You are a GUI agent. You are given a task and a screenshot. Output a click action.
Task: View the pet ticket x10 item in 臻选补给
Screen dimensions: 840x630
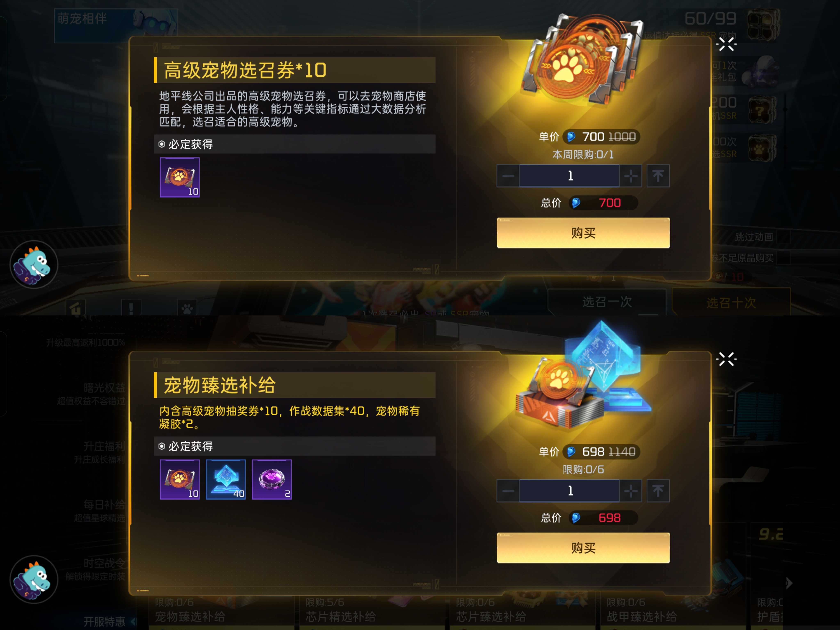click(x=180, y=479)
